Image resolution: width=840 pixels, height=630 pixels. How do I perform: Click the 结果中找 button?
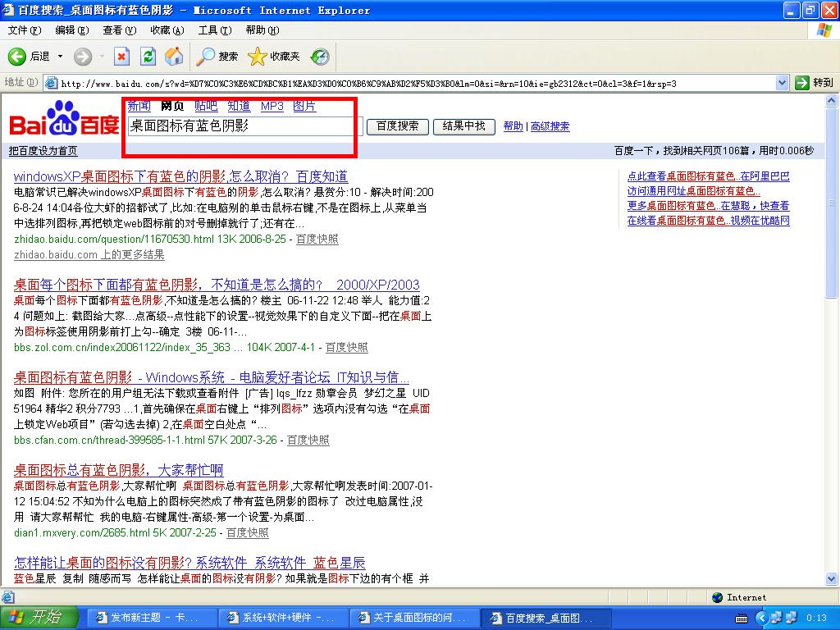point(464,126)
